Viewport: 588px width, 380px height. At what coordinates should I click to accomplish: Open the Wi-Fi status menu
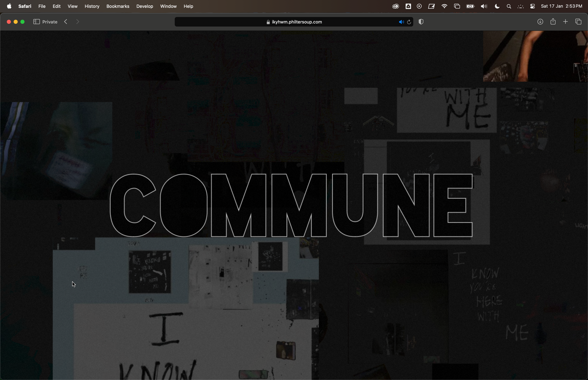point(444,6)
